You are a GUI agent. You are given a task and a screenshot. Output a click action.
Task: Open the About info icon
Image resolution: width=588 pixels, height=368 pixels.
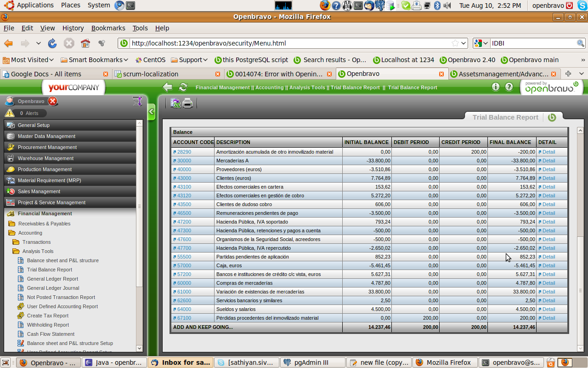click(x=495, y=87)
